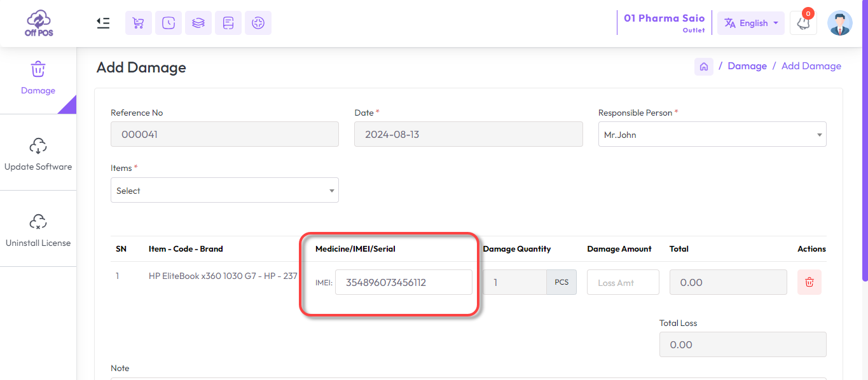Follow the Damage breadcrumb link
The image size is (868, 380).
[747, 66]
